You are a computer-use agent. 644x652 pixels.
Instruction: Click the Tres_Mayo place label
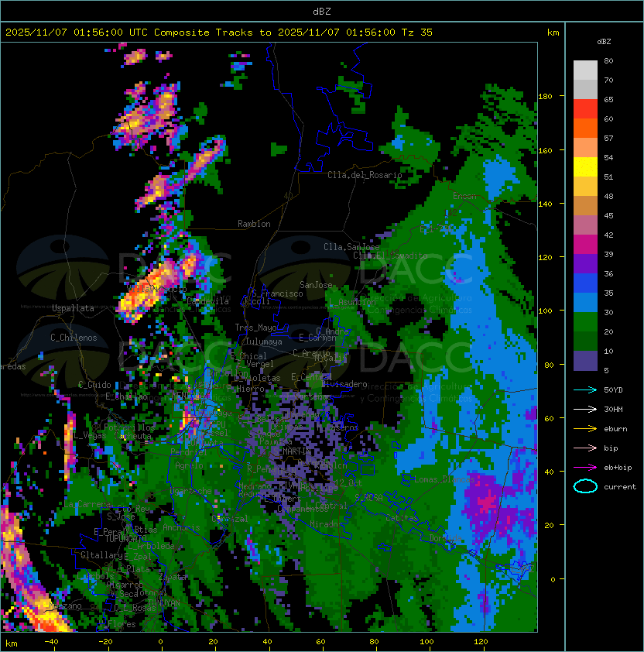255,328
